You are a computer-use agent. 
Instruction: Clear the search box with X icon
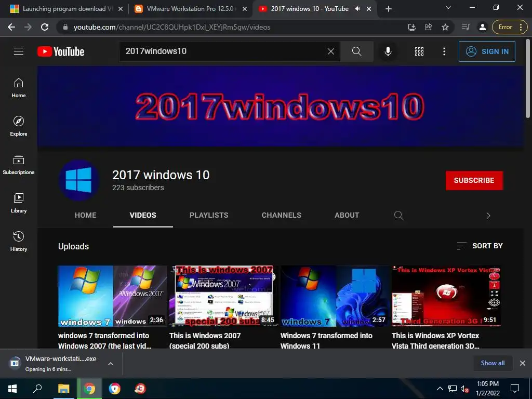point(331,51)
